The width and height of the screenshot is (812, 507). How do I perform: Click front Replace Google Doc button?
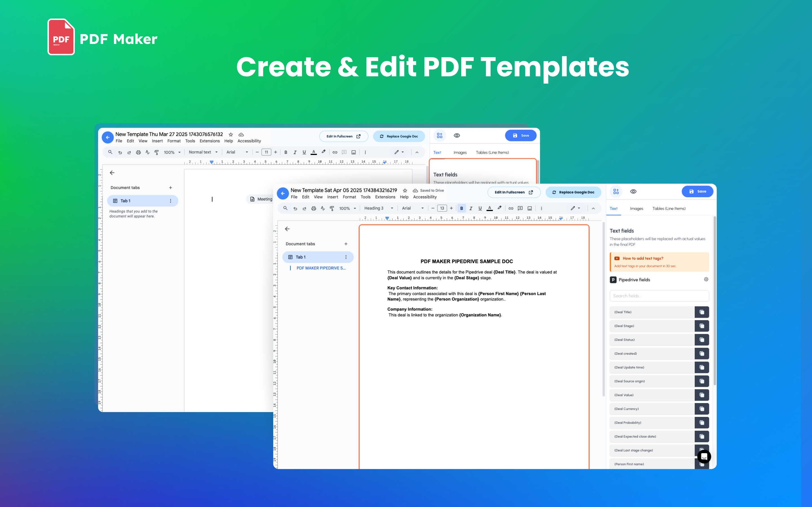[573, 192]
